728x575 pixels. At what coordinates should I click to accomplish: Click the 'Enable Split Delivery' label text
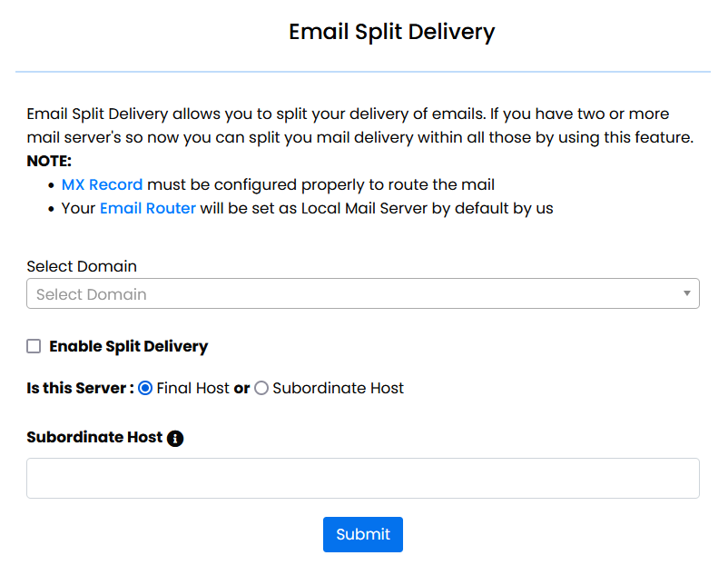[128, 346]
